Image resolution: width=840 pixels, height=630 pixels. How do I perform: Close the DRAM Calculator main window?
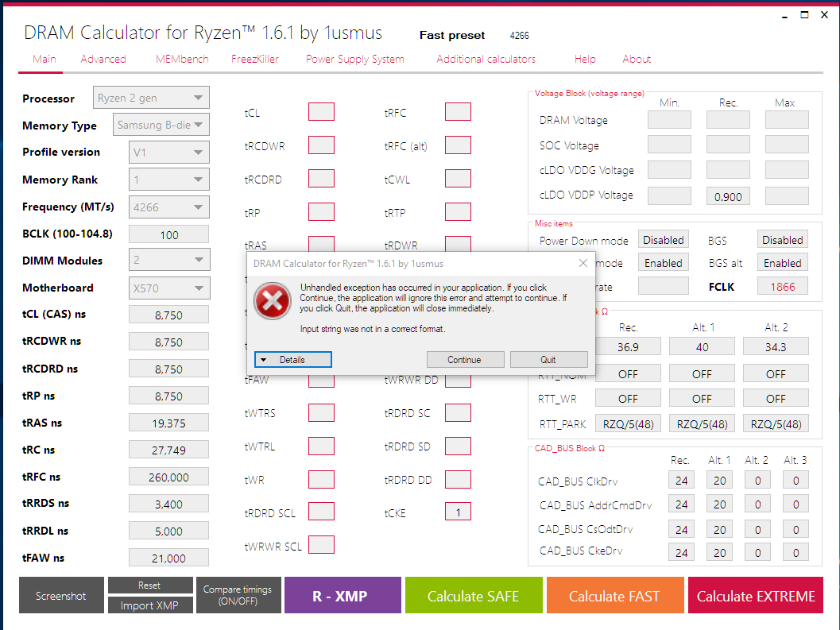coord(824,15)
